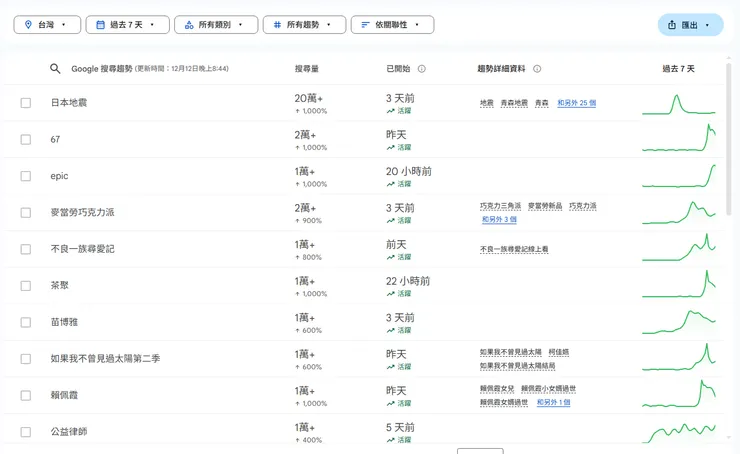Image resolution: width=740 pixels, height=454 pixels.
Task: Click the active trend icon in 日本地震 row
Action: (x=390, y=111)
